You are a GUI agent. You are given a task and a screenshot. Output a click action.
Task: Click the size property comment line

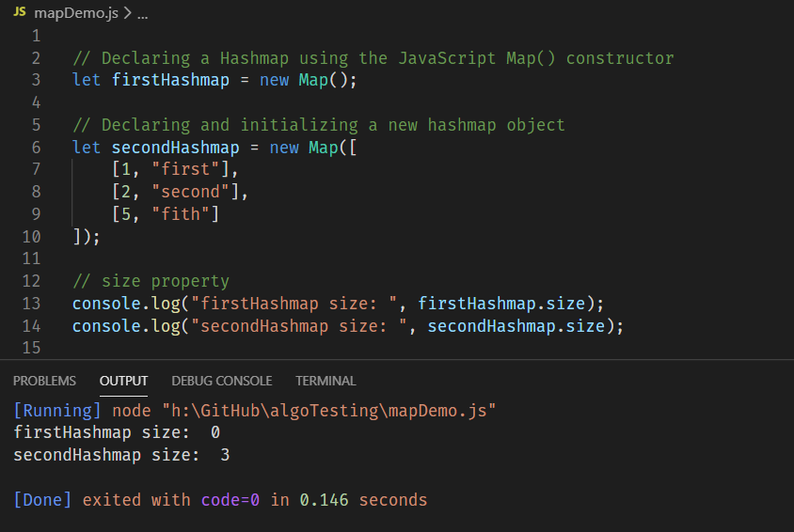pyautogui.click(x=151, y=281)
